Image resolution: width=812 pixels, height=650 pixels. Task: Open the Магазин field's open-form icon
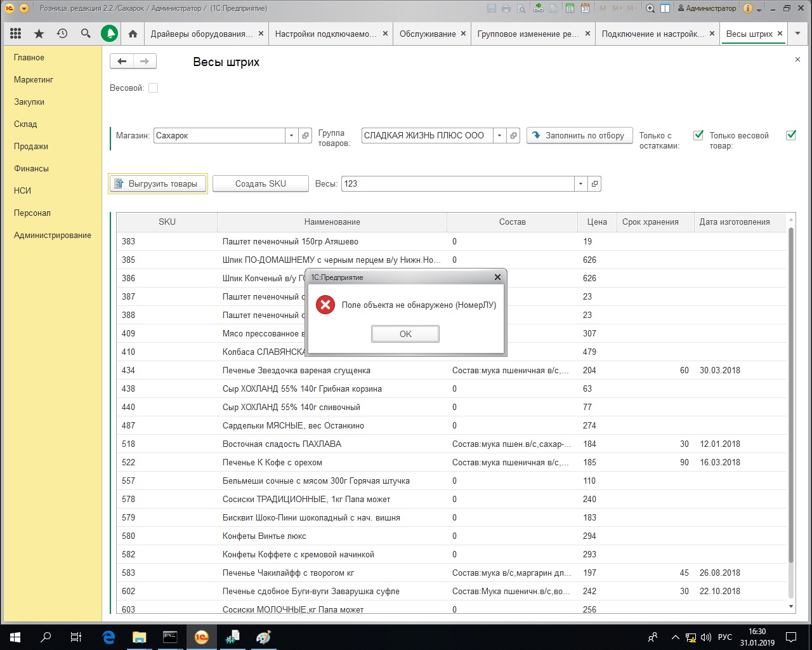coord(305,135)
